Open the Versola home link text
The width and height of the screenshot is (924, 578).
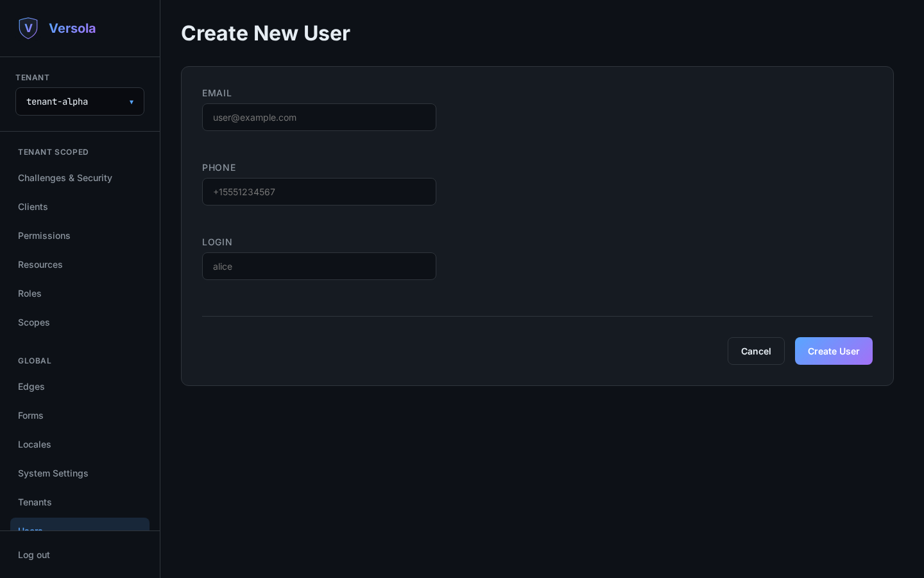pos(73,28)
